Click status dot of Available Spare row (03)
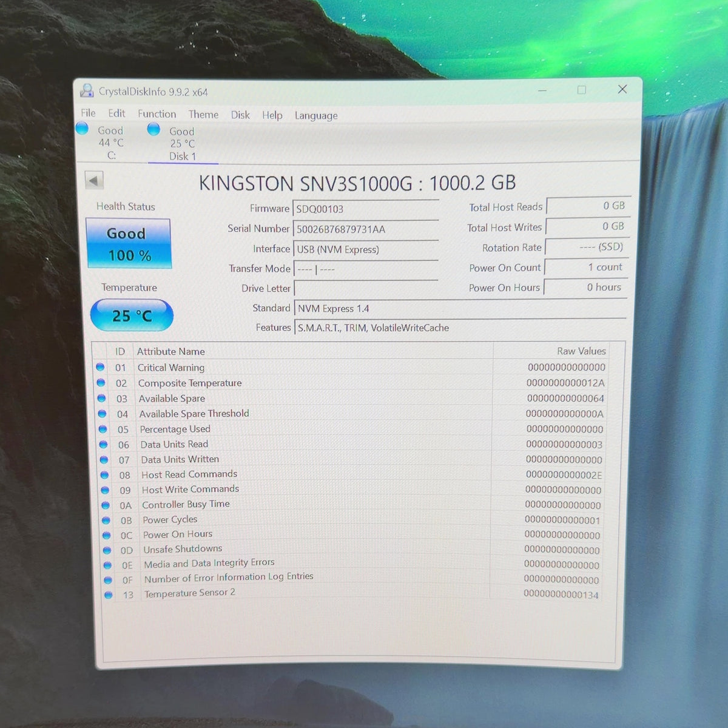The height and width of the screenshot is (728, 728). tap(101, 398)
